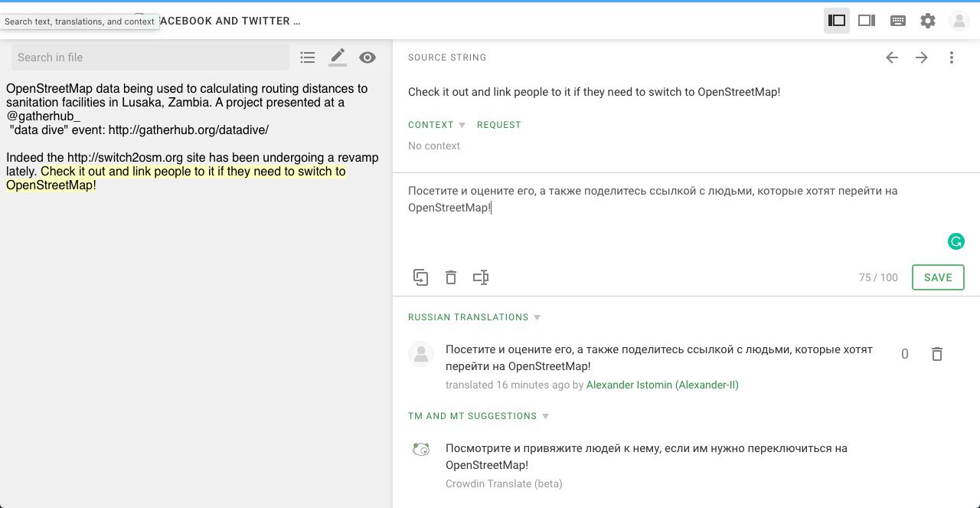
Task: Clear translation trash icon
Action: [451, 277]
